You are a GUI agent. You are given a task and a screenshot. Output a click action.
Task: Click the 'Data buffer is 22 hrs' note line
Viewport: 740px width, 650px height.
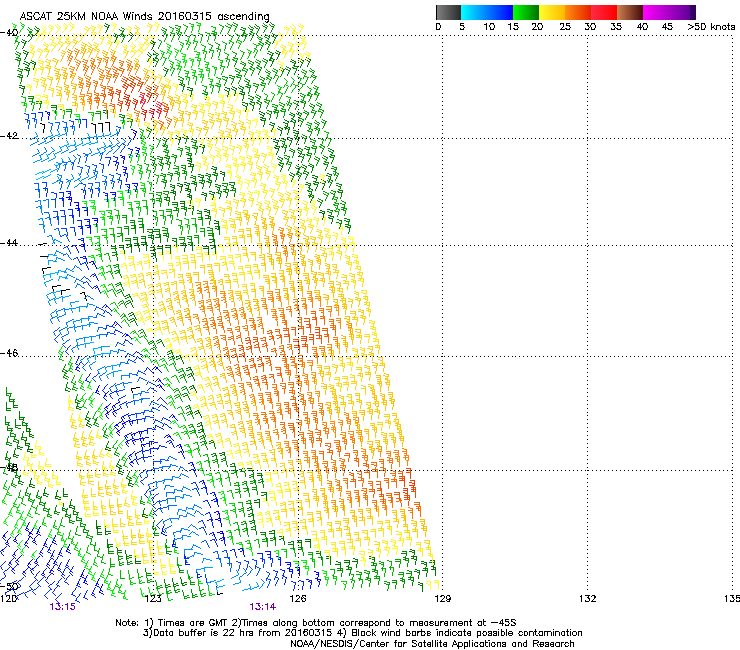coord(362,633)
